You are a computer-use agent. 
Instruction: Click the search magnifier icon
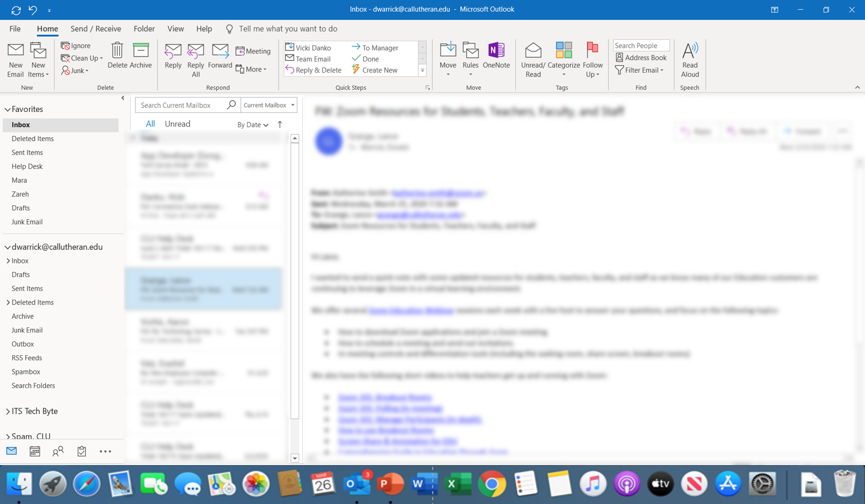[231, 105]
